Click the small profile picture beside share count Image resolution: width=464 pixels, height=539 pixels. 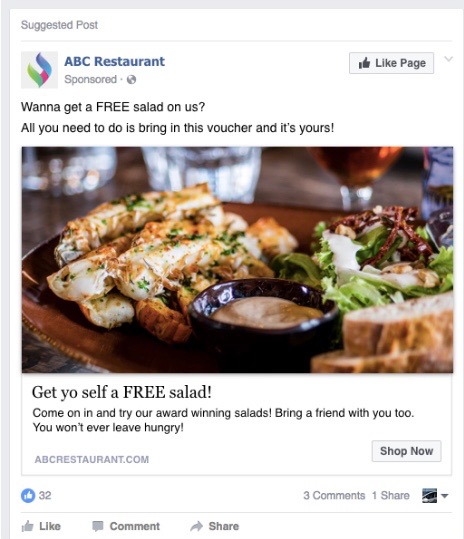pos(429,495)
